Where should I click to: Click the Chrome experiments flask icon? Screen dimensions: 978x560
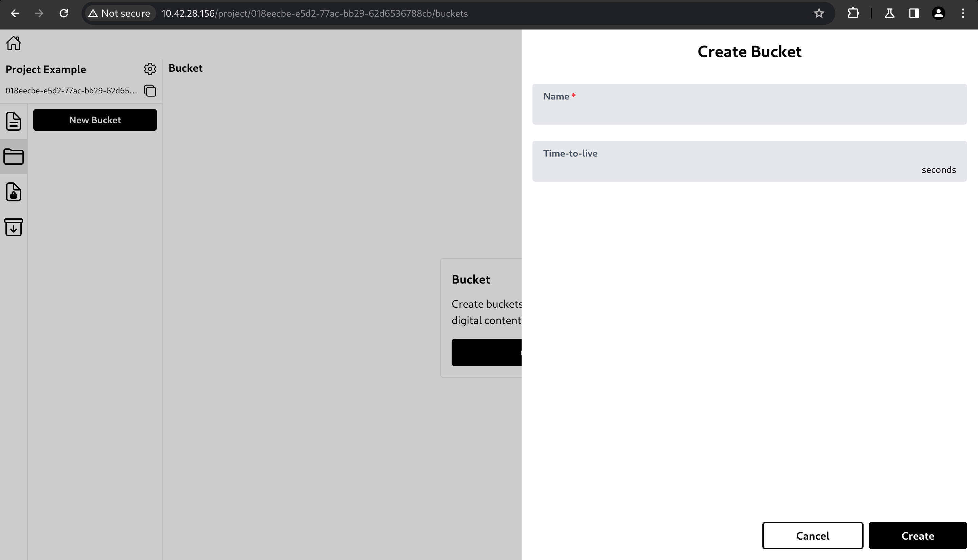pyautogui.click(x=890, y=13)
